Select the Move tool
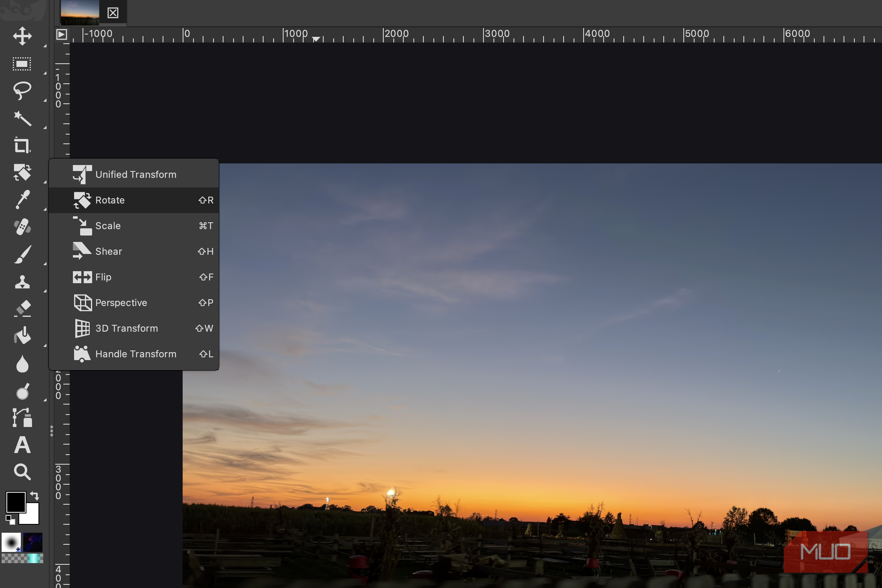This screenshot has width=882, height=588. point(22,36)
